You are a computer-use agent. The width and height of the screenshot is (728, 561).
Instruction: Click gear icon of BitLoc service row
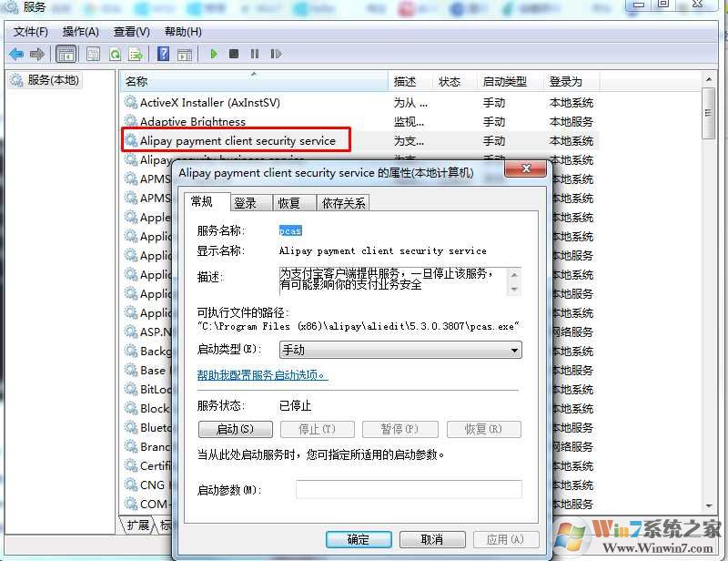point(131,389)
